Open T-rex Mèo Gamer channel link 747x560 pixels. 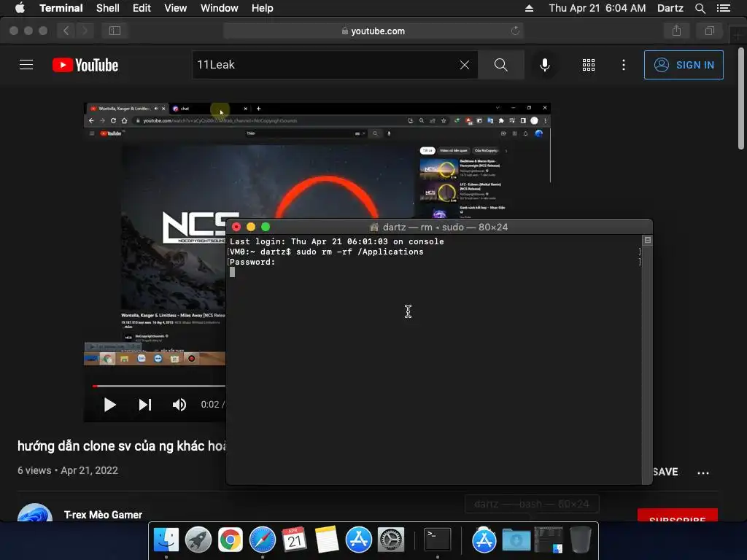(x=103, y=515)
